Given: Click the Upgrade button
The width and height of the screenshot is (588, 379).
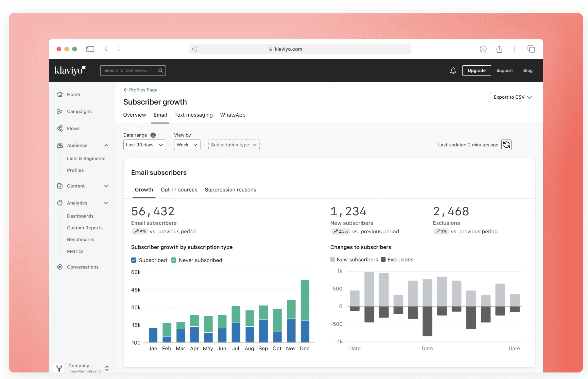Looking at the screenshot, I should click(476, 71).
